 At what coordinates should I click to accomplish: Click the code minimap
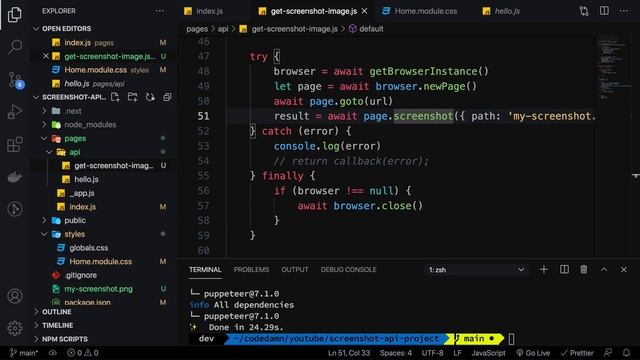coord(614,69)
